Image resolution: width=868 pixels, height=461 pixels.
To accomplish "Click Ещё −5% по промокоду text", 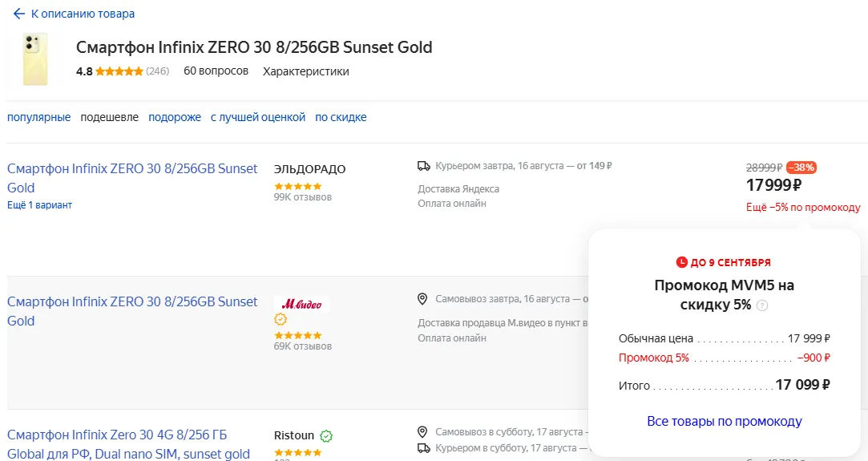I will coord(802,207).
